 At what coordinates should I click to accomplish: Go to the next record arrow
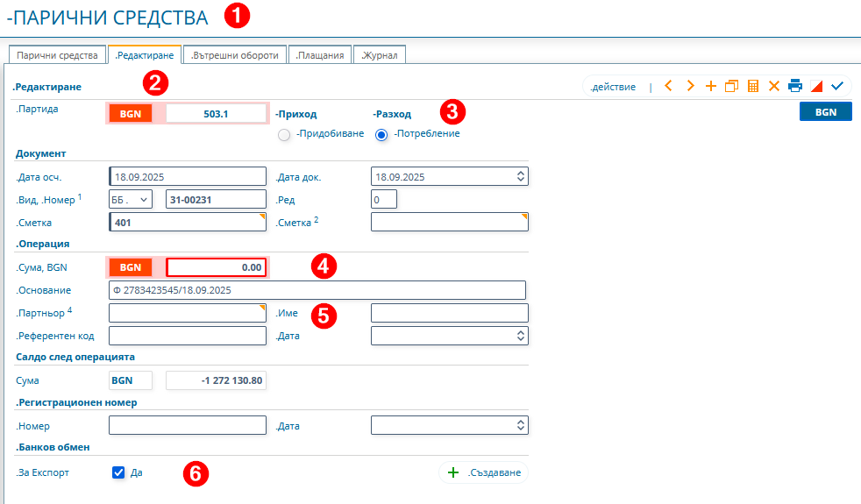690,86
